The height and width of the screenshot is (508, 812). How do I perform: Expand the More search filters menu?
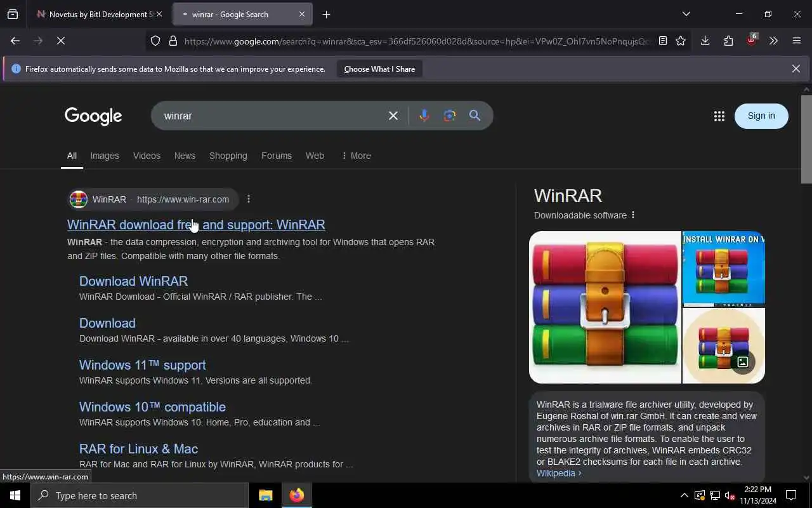click(x=357, y=156)
